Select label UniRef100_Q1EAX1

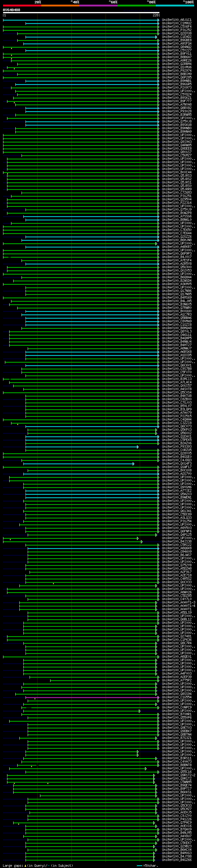click(x=176, y=436)
